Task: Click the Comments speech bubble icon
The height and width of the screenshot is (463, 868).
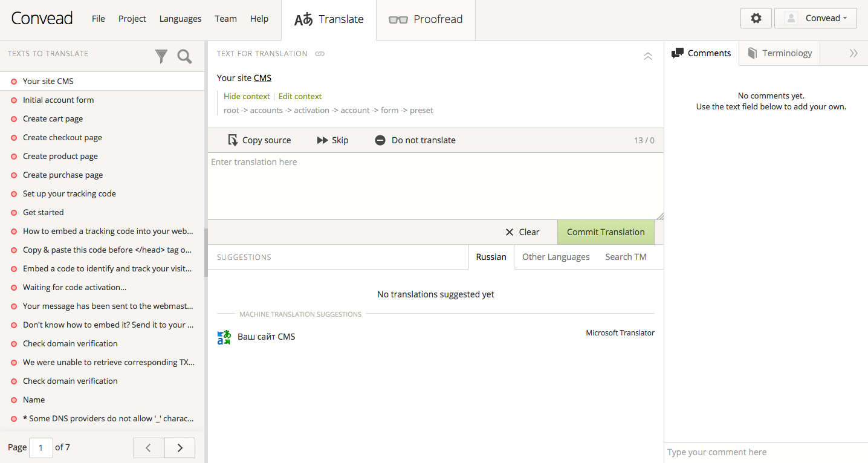Action: pyautogui.click(x=678, y=53)
